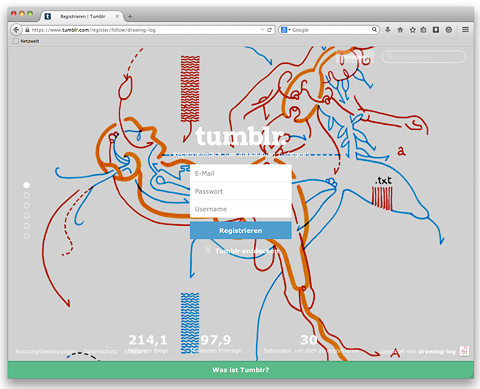Screen dimensions: 480x389
Task: Go back with the browser back arrow
Action: [x=16, y=30]
